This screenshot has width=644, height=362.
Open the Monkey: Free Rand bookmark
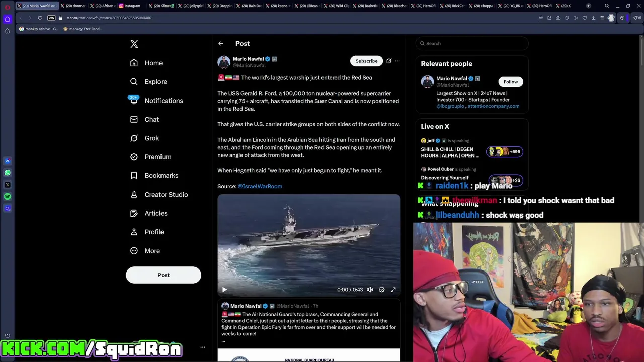[x=83, y=29]
